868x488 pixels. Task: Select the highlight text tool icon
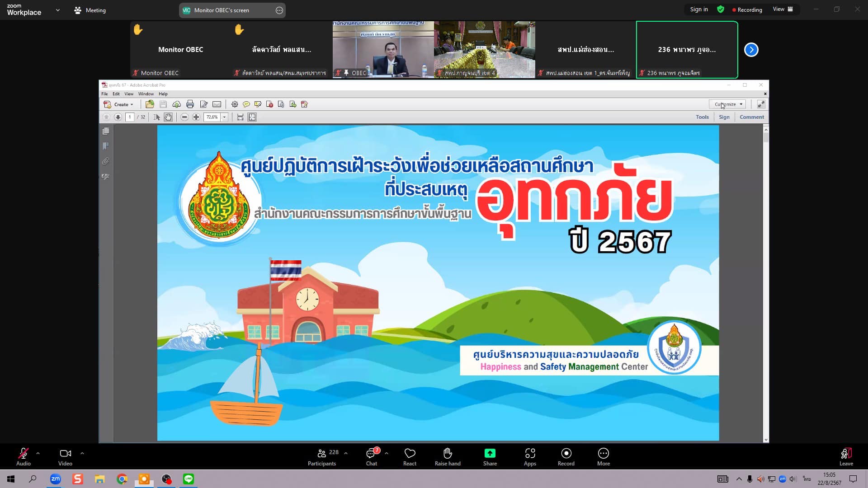(258, 104)
